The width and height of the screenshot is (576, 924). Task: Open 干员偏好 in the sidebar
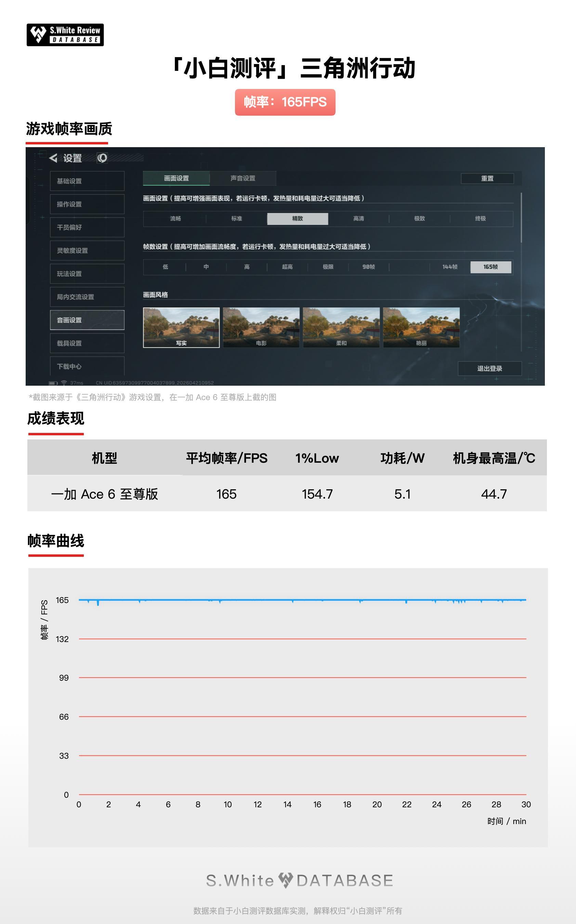tap(87, 228)
